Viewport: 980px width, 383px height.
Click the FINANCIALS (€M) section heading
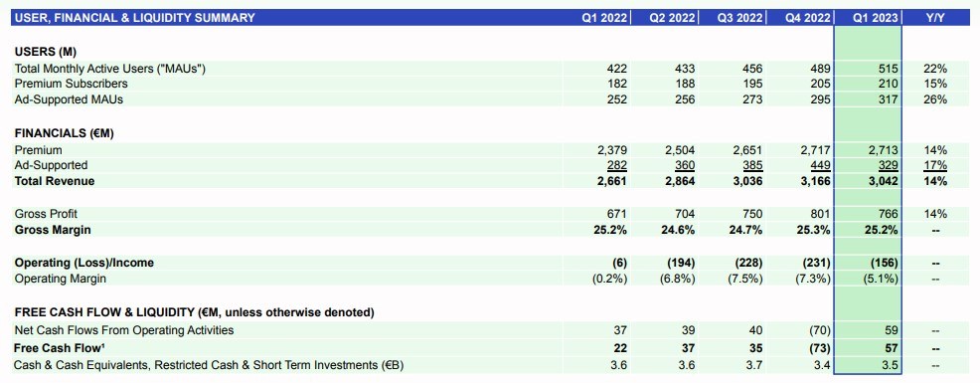(x=64, y=132)
